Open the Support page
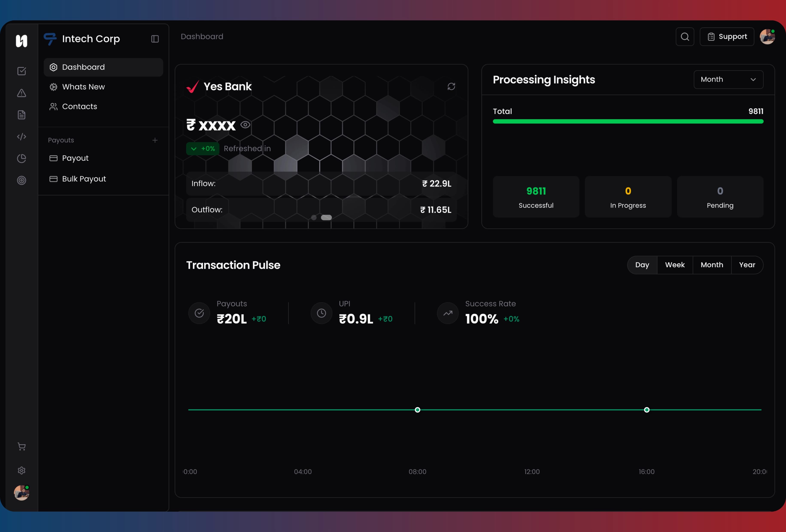The image size is (786, 532). [727, 36]
